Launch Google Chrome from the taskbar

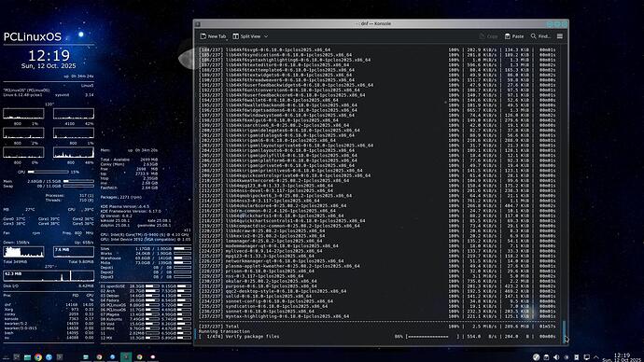click(x=38, y=357)
